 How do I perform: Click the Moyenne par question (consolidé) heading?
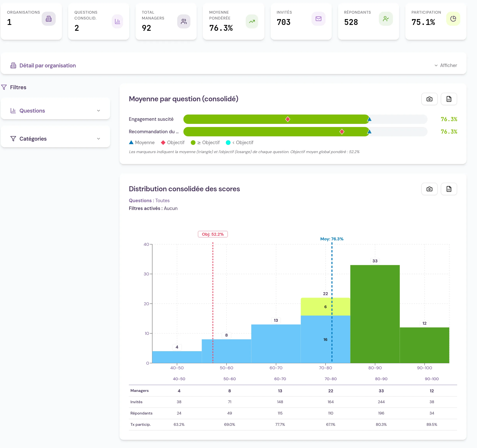(184, 99)
